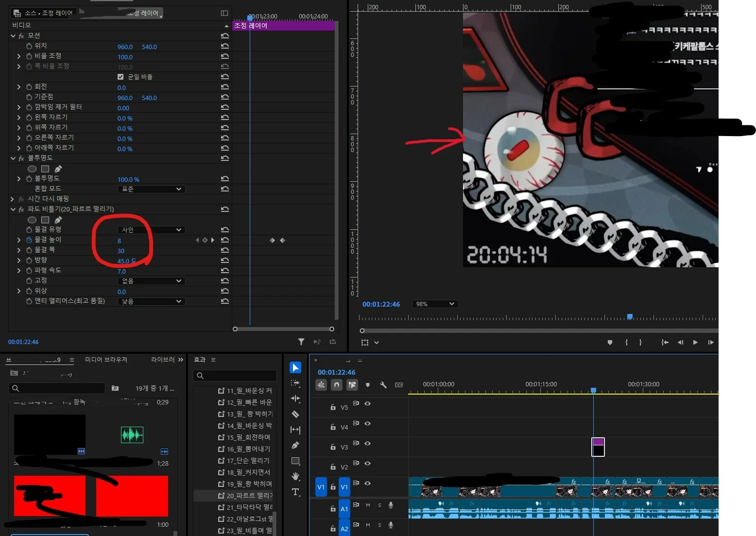756x536 pixels.
Task: Toggle the 균일 비율 checkbox
Action: (x=120, y=77)
